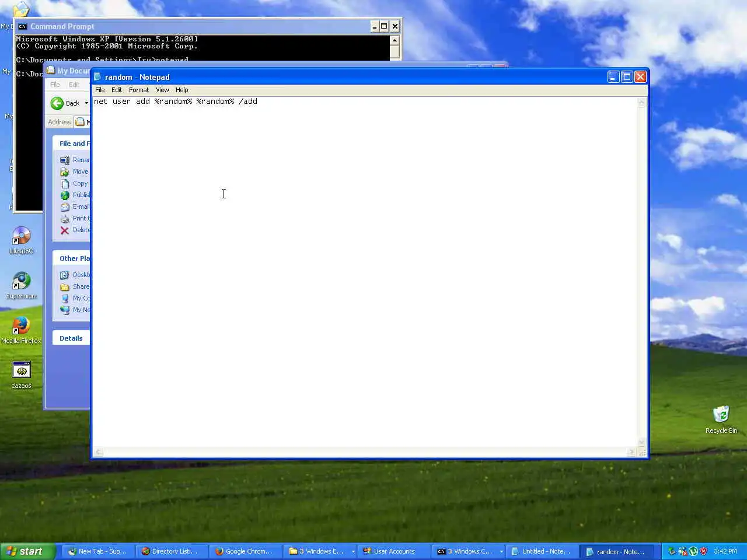Click the Copy task icon in Explorer sidebar

(65, 183)
